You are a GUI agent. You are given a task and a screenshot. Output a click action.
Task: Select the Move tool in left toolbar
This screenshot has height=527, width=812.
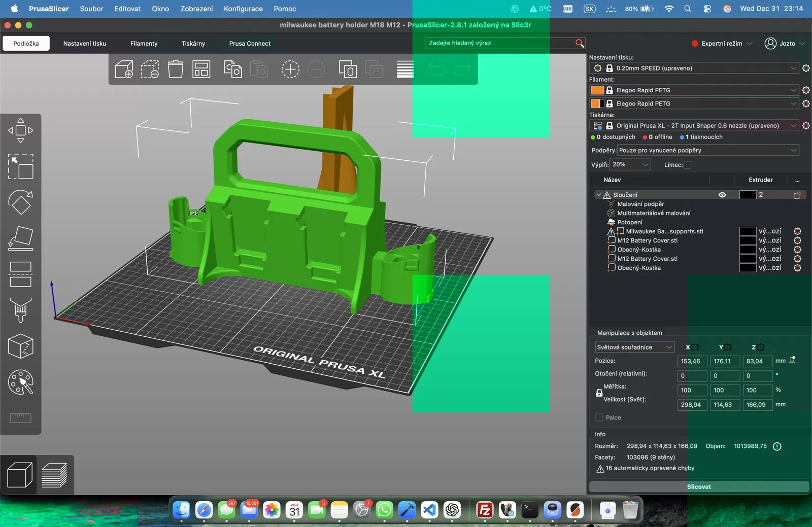[20, 130]
